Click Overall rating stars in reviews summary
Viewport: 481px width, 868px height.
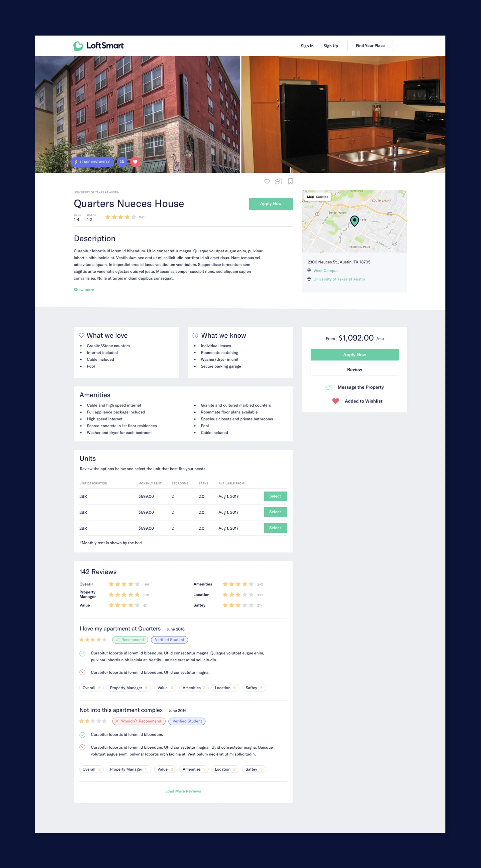coord(124,584)
